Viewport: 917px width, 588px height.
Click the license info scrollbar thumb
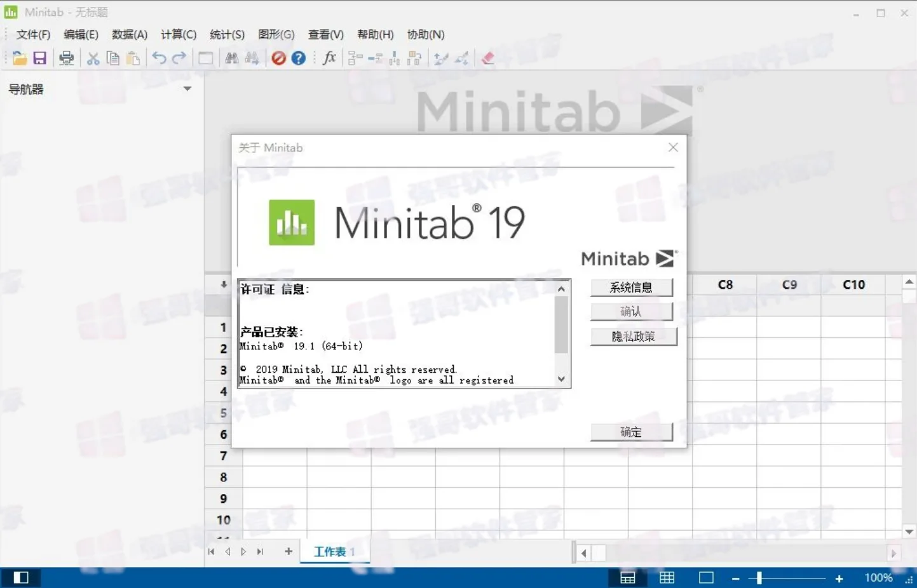[x=561, y=324]
